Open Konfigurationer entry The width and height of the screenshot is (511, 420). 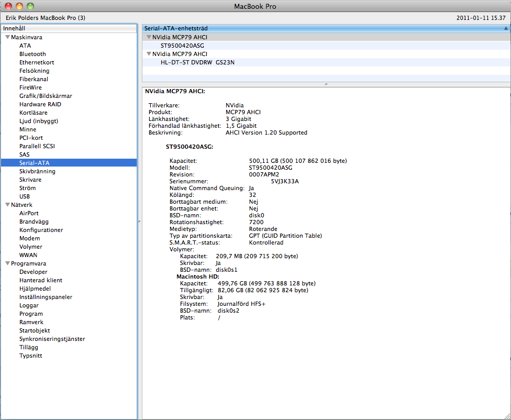pos(41,230)
